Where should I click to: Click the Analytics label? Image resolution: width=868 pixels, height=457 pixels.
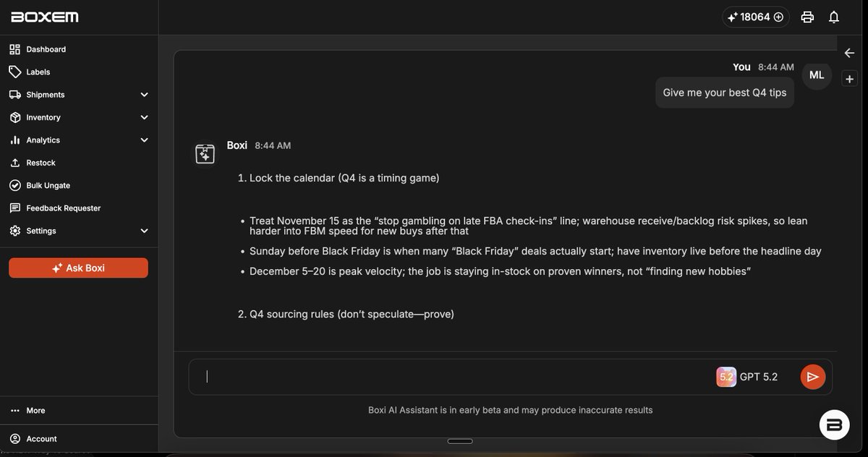(x=43, y=140)
